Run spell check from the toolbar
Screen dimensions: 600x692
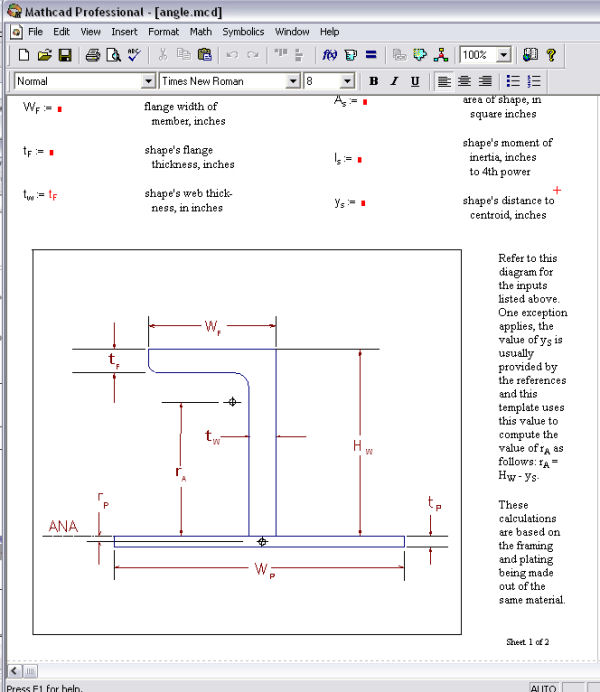pyautogui.click(x=133, y=55)
